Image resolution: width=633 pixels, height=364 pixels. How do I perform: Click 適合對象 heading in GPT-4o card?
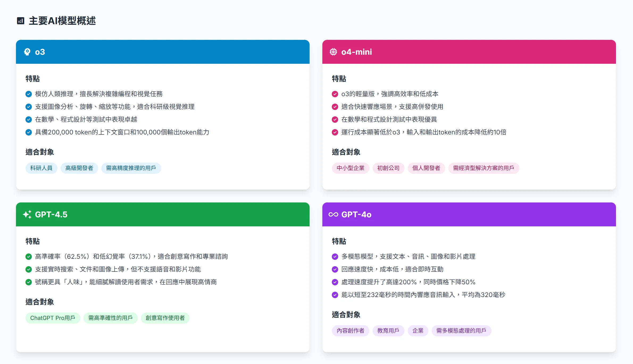(x=346, y=315)
